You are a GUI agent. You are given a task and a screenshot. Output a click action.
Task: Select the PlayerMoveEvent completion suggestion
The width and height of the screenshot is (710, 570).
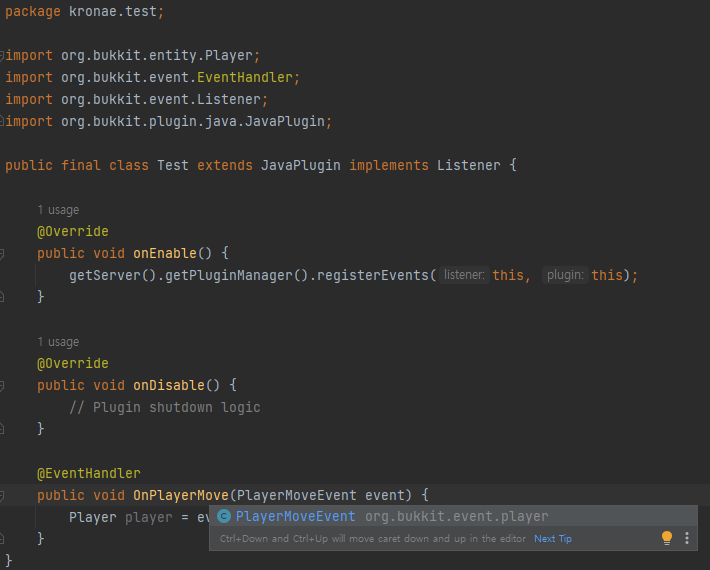pos(453,516)
